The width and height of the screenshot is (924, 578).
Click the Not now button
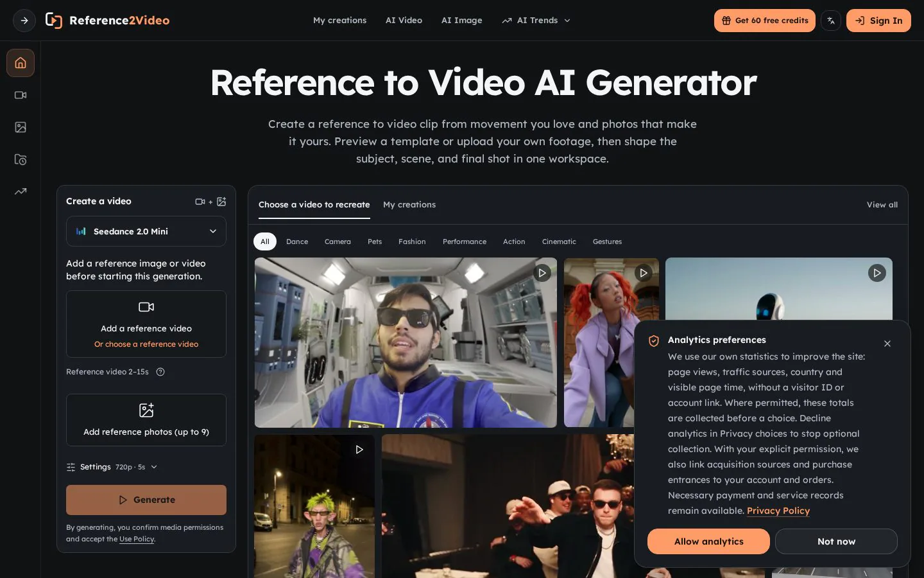[836, 541]
